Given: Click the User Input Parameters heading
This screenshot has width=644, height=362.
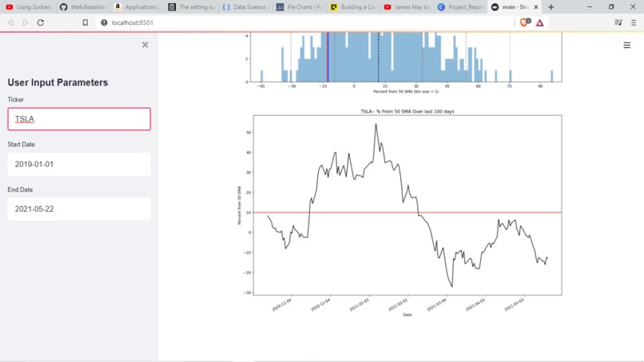Looking at the screenshot, I should pos(58,82).
